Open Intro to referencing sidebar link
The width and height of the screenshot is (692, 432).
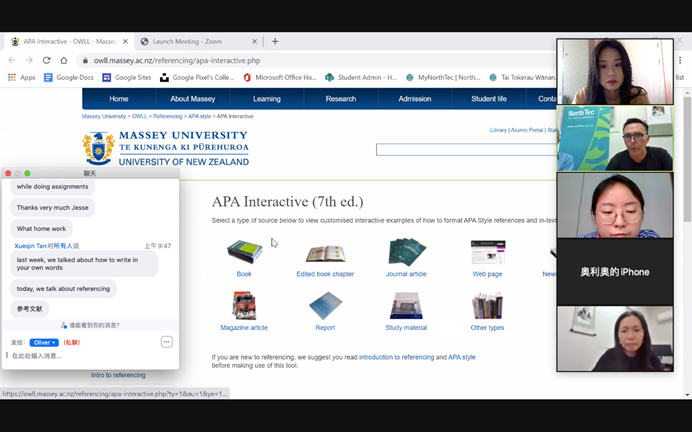(118, 375)
